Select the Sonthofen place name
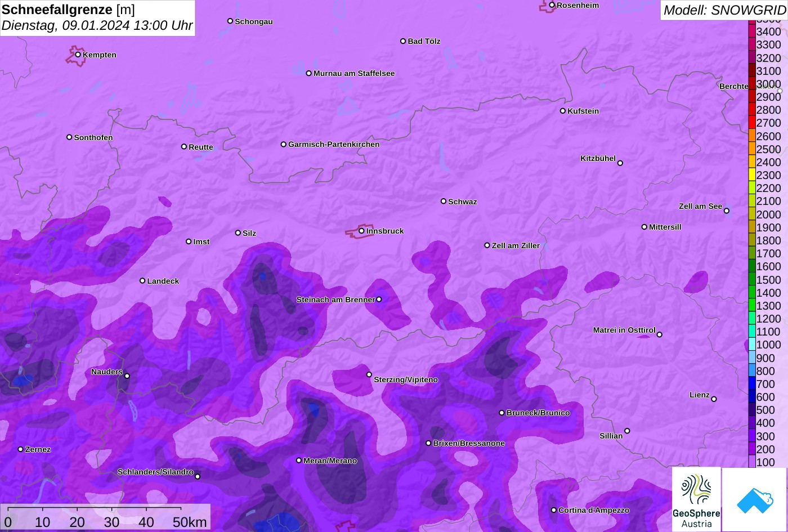This screenshot has height=532, width=788. [93, 137]
